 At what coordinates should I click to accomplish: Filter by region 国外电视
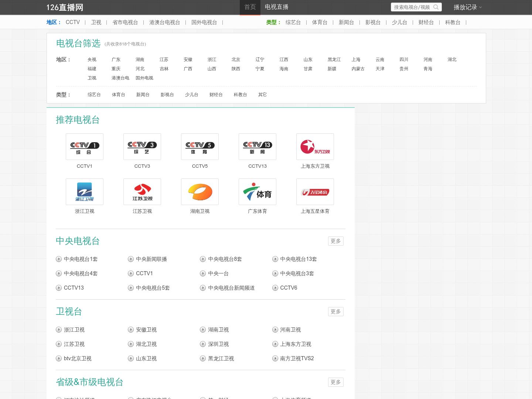tap(144, 78)
